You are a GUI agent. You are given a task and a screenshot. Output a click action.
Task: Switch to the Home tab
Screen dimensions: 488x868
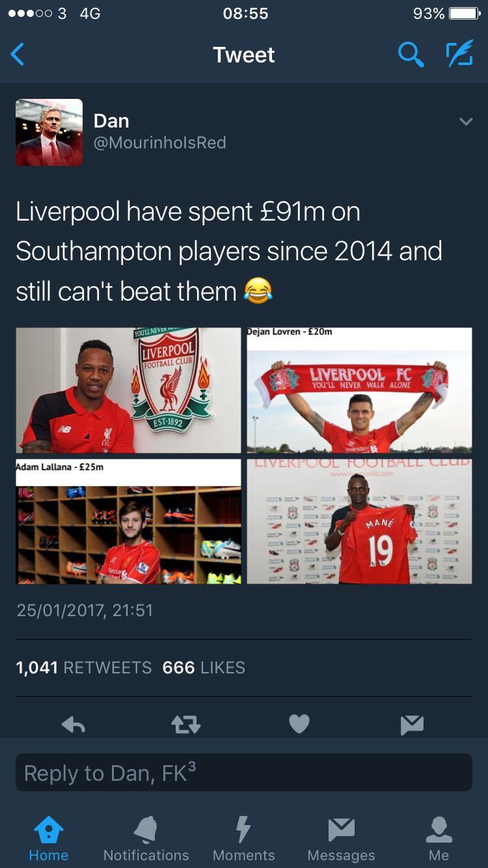[x=49, y=839]
